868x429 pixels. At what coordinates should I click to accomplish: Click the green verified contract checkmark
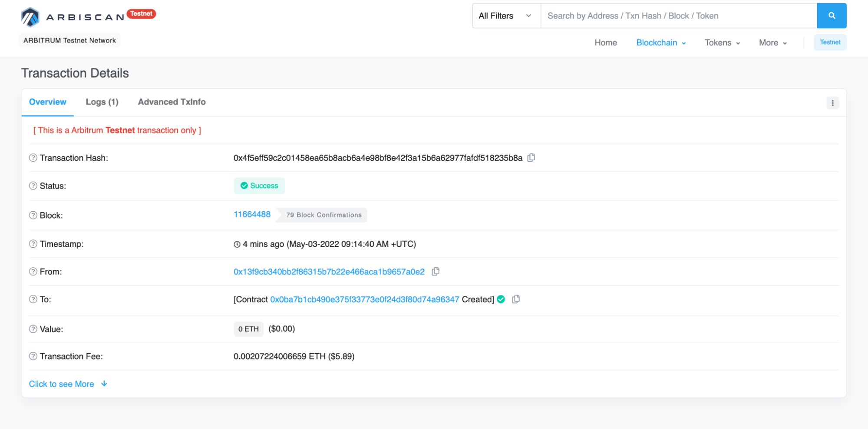[501, 299]
